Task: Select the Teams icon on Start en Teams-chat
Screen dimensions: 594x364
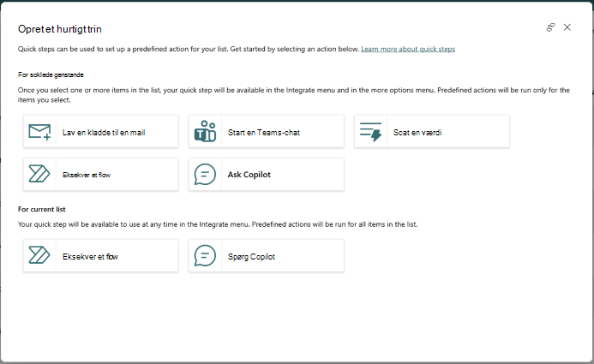Action: [x=205, y=131]
